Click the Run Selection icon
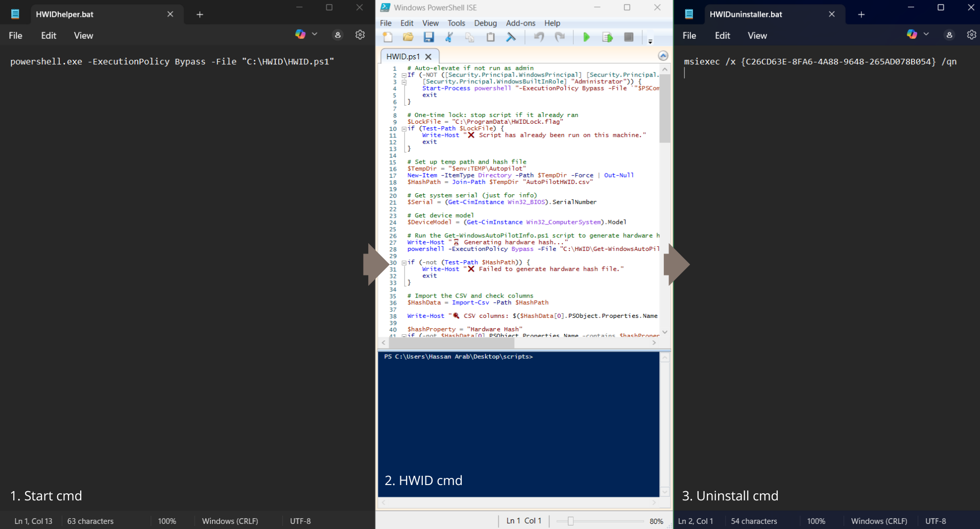The image size is (980, 529). [x=607, y=37]
